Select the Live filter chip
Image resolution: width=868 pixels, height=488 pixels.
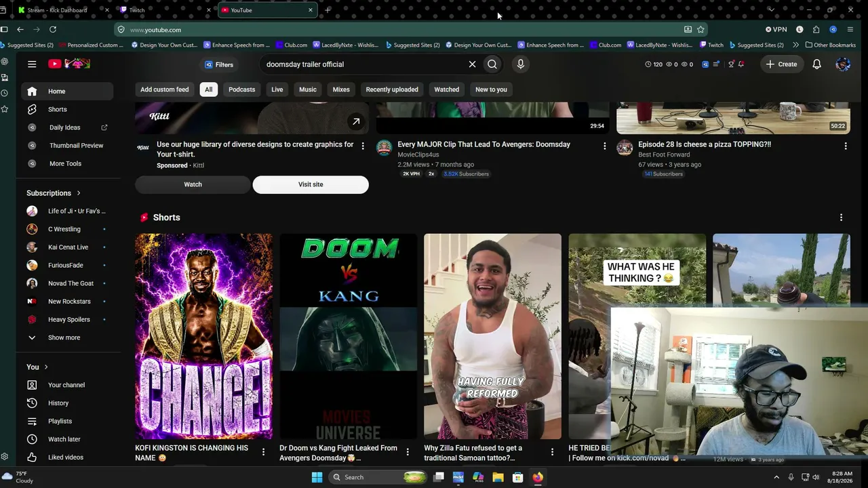[277, 89]
